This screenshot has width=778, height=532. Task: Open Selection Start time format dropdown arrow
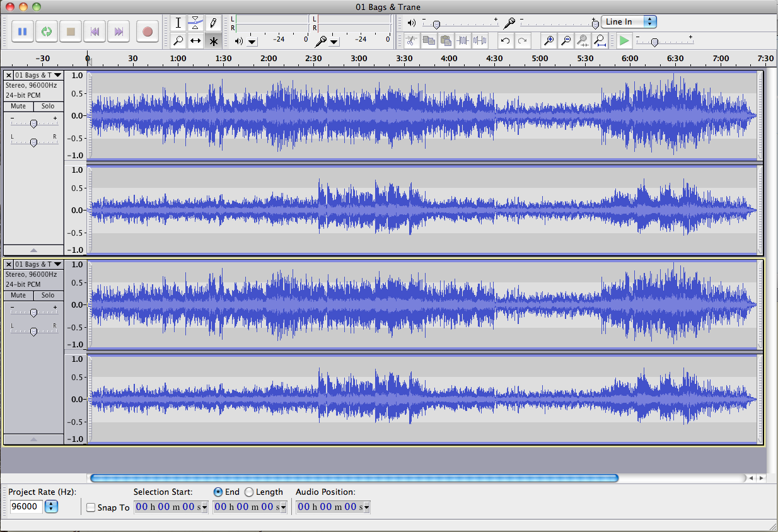pyautogui.click(x=204, y=507)
